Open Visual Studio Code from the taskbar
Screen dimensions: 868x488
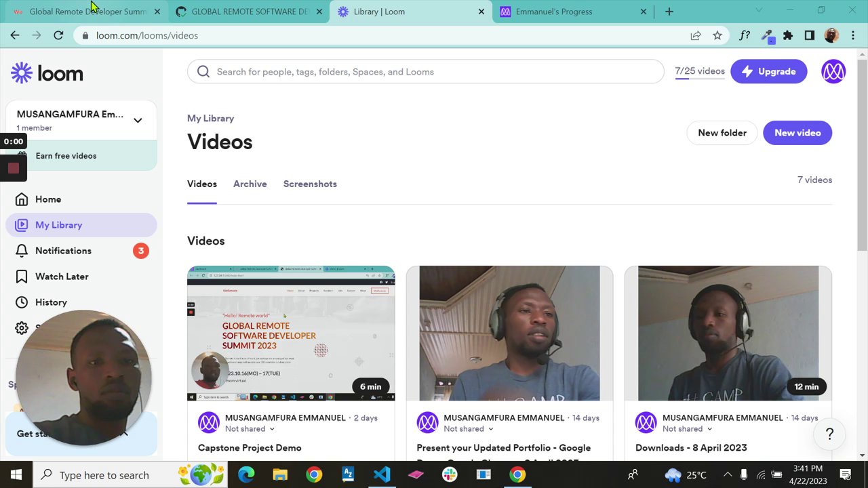tap(382, 474)
